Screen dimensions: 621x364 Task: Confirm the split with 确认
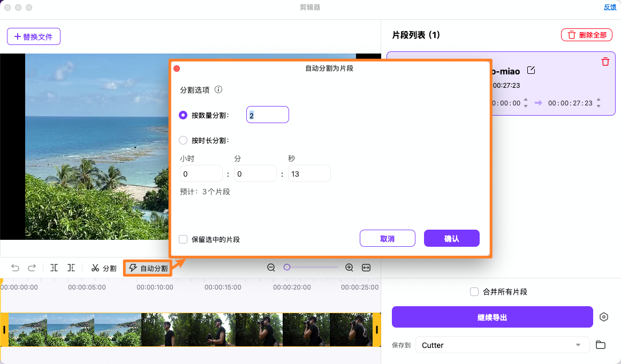(451, 238)
